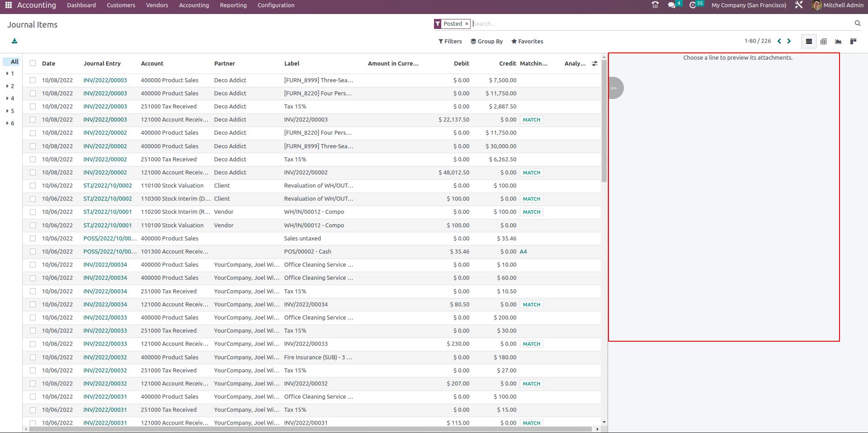Click WH/IN/00012 - Compo with $100.00 debit
Viewport: 868px width, 433px height.
(x=314, y=225)
